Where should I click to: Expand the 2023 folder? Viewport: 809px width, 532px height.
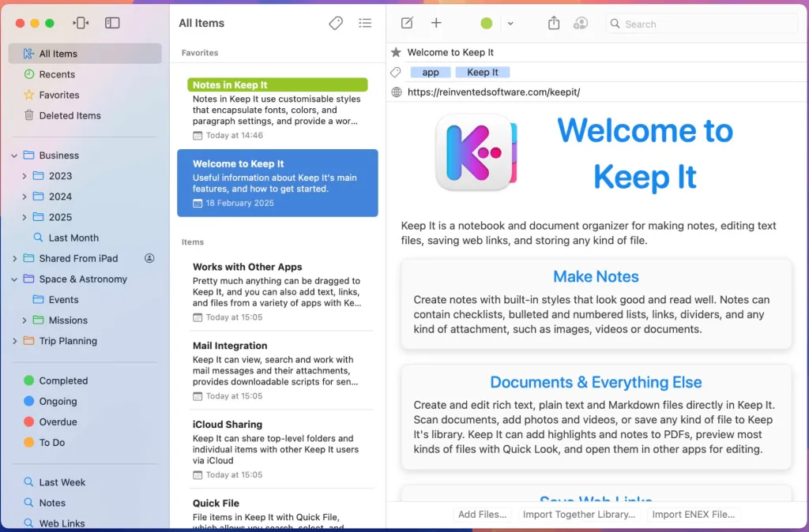point(24,176)
